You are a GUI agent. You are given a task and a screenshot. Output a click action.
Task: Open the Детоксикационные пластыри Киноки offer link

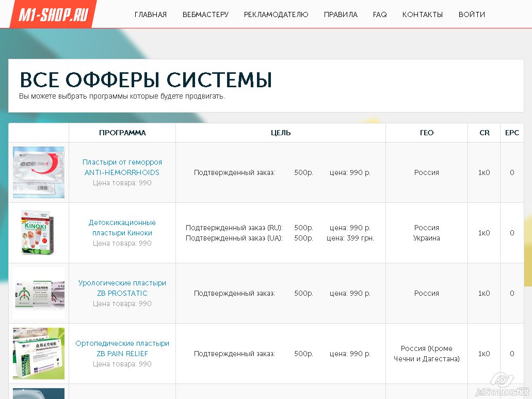122,228
